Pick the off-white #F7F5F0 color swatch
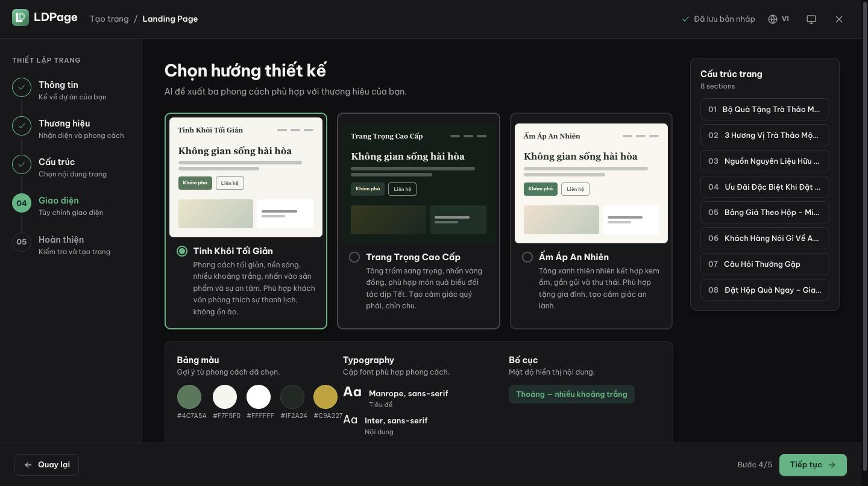 [225, 397]
